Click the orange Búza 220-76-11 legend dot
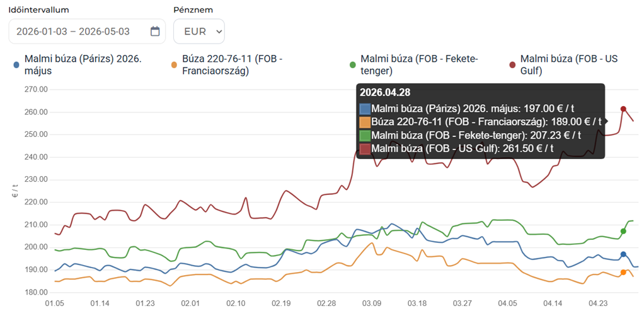Image resolution: width=644 pixels, height=313 pixels. [x=174, y=64]
